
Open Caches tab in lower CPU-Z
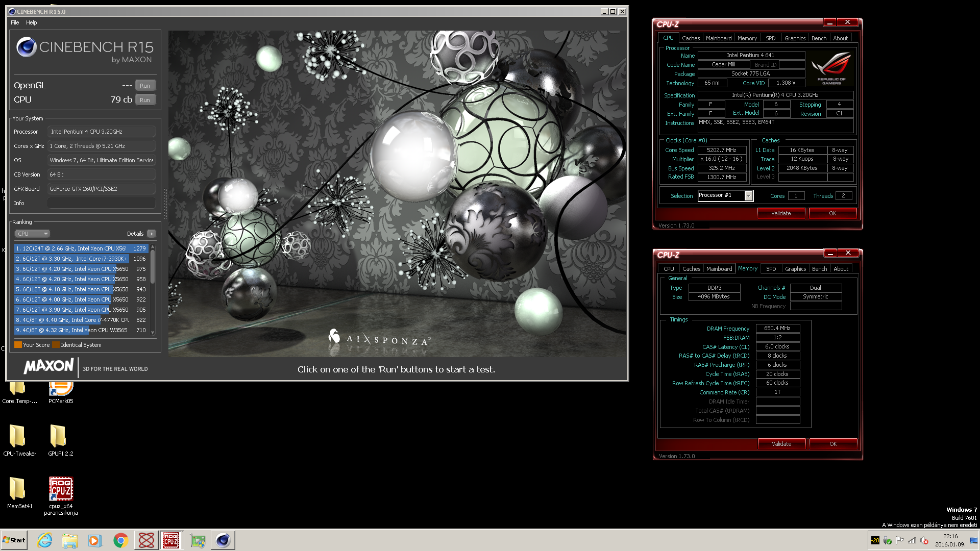(692, 269)
